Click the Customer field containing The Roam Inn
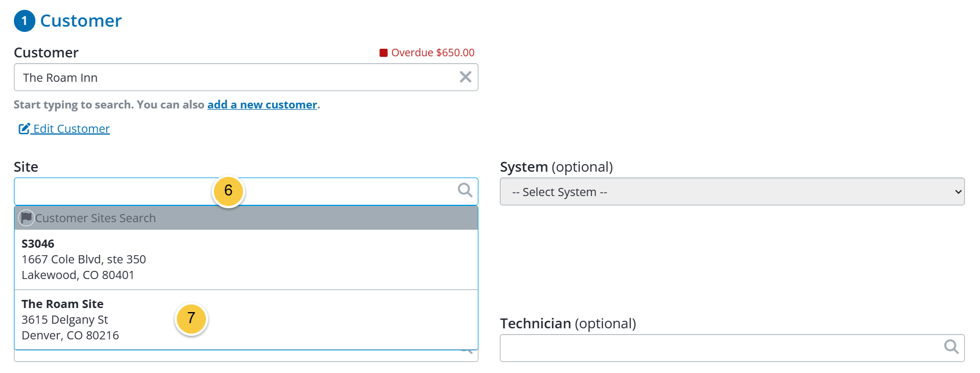The image size is (980, 373). point(246,77)
